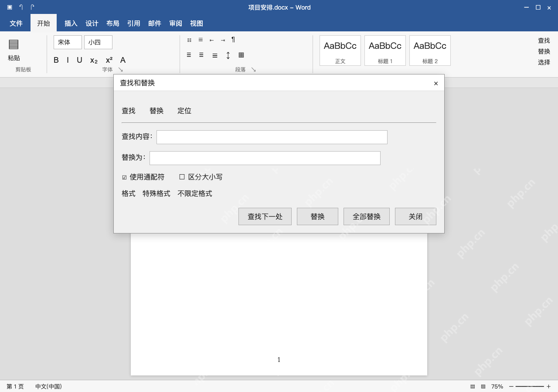
Task: Click 不限定格式 button
Action: (x=195, y=193)
